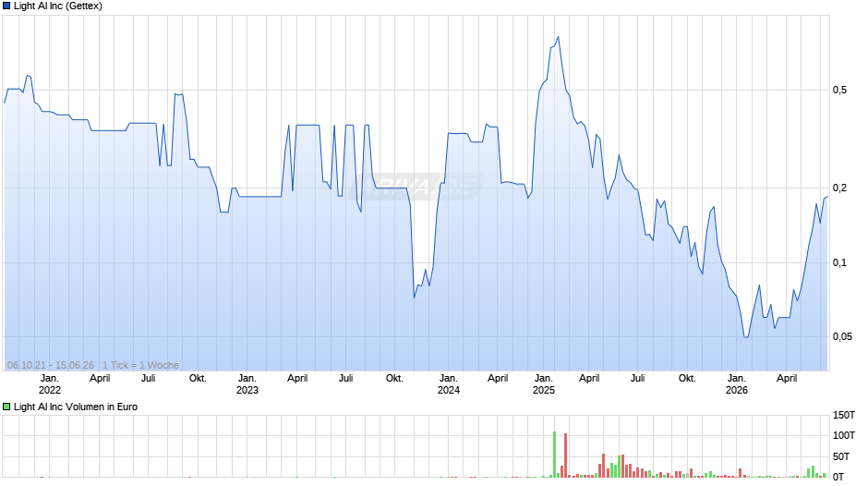
Task: Select the 'Light AI Inc Volumen in Euro' label
Action: 76,407
